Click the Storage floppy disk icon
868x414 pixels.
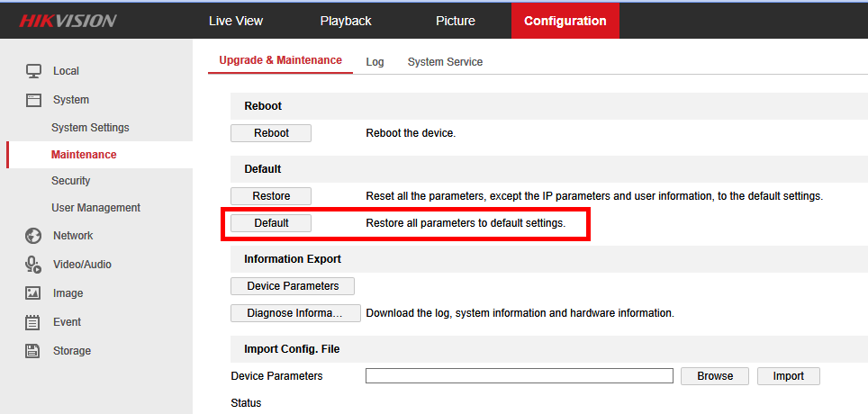click(33, 351)
